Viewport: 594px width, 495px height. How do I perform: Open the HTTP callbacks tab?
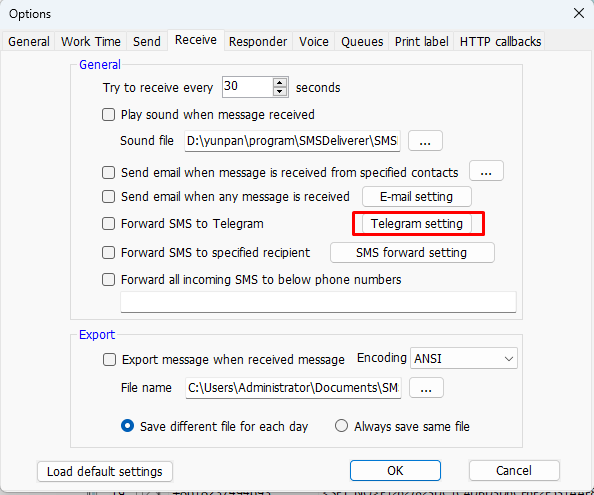500,41
